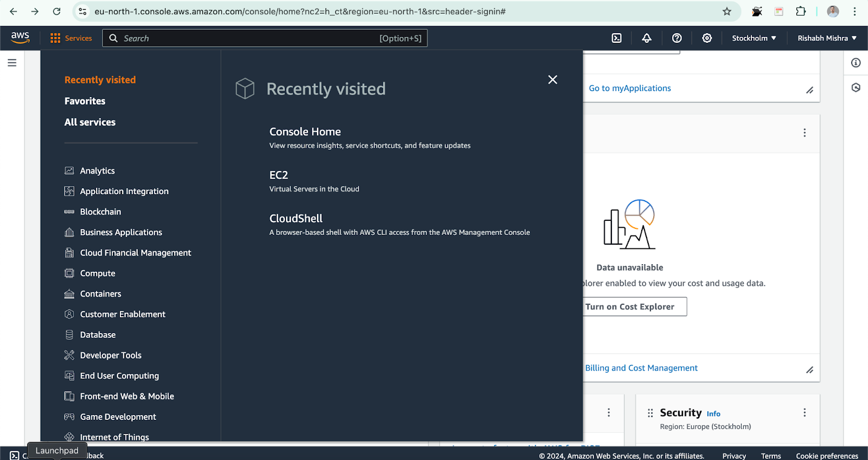The width and height of the screenshot is (868, 460).
Task: Click the Security widget drag handle
Action: 650,413
